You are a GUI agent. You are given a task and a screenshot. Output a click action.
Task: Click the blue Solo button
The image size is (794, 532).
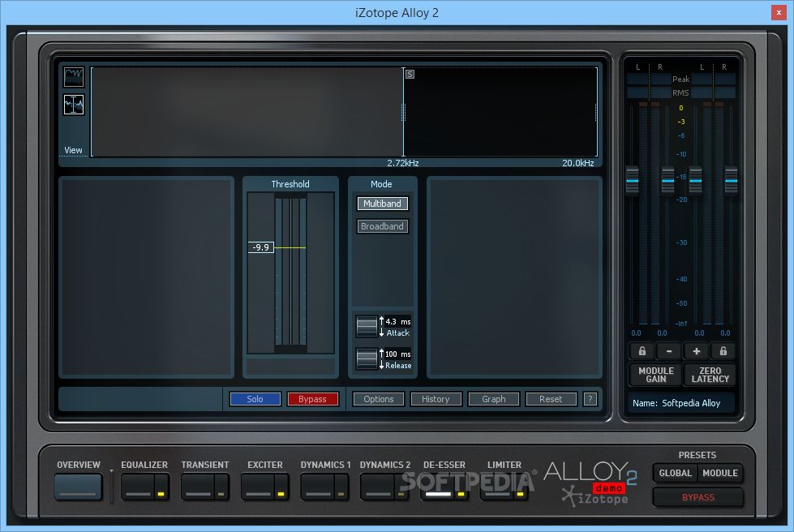[x=255, y=399]
